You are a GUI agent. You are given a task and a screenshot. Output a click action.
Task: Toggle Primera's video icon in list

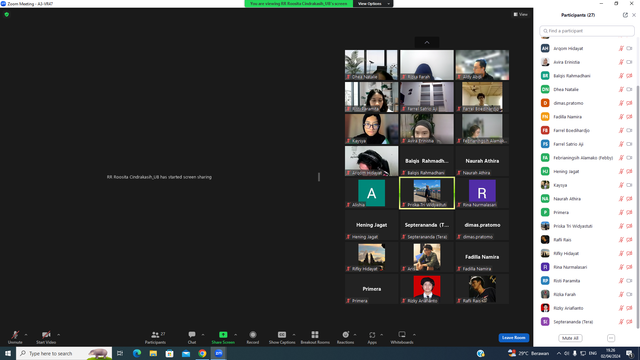click(x=629, y=213)
